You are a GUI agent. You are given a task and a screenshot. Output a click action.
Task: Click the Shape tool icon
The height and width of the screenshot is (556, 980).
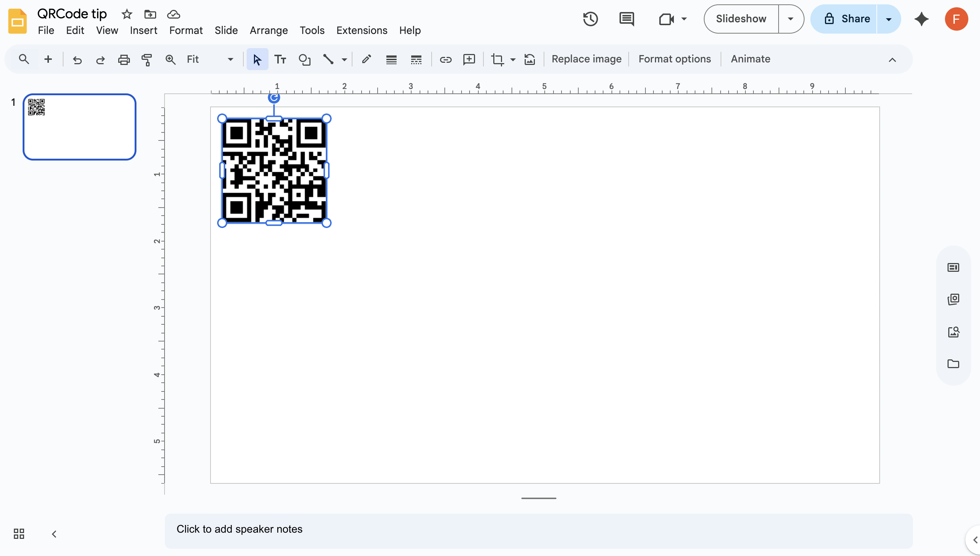pyautogui.click(x=304, y=59)
